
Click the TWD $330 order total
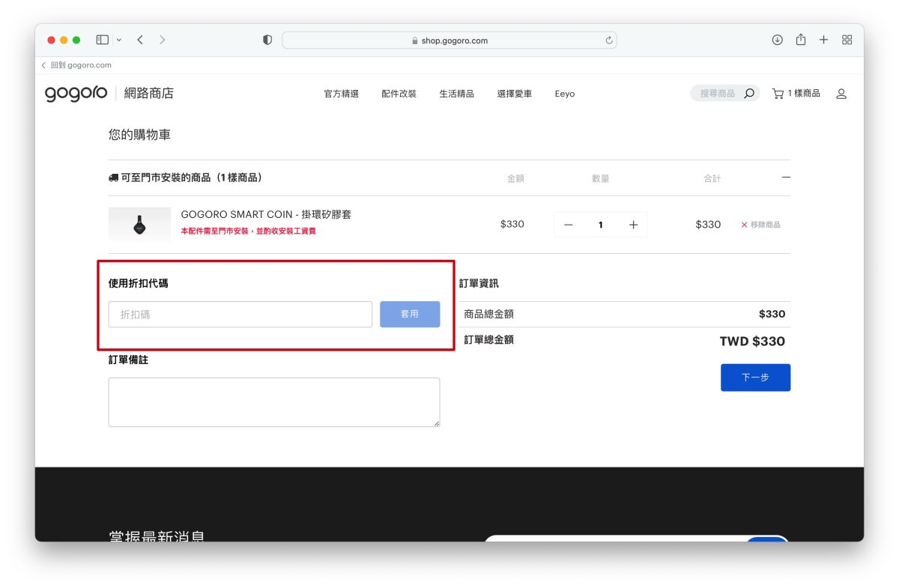coord(752,342)
